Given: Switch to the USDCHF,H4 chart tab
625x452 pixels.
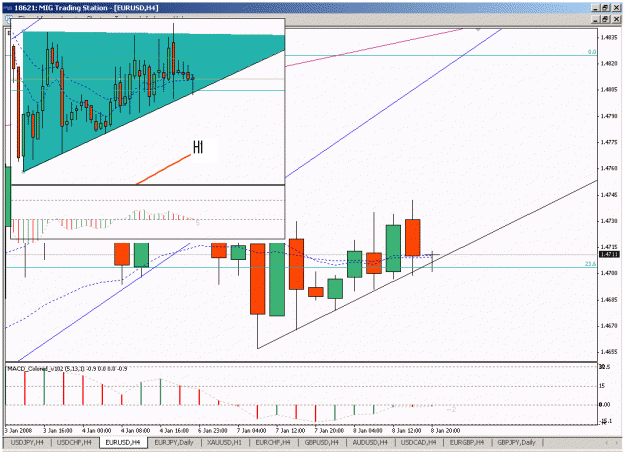Looking at the screenshot, I should [x=74, y=442].
